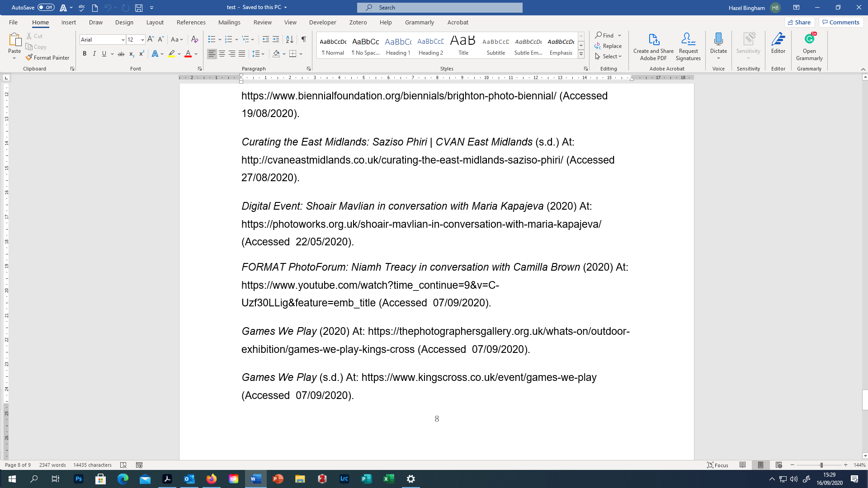
Task: Click the Sort button in Paragraph group
Action: (289, 39)
